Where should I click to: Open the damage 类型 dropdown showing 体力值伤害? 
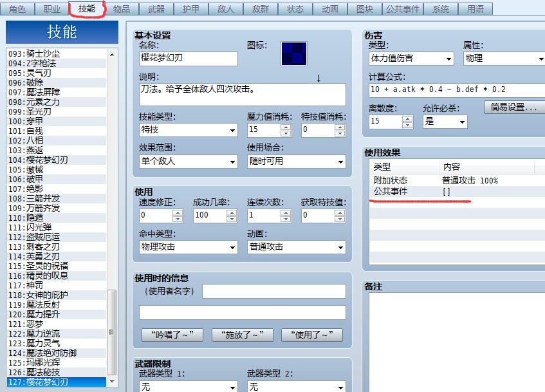(x=411, y=59)
